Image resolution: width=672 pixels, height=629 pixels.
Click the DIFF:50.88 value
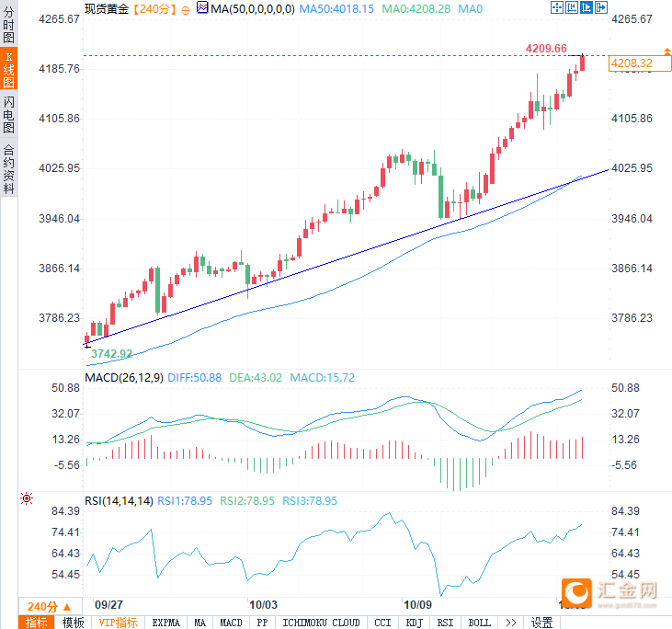pos(195,378)
